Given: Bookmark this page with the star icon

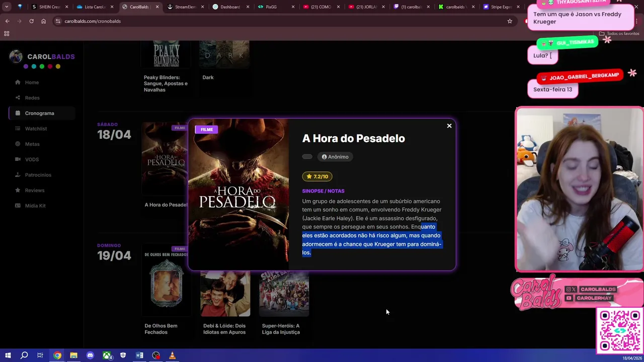Looking at the screenshot, I should point(510,21).
